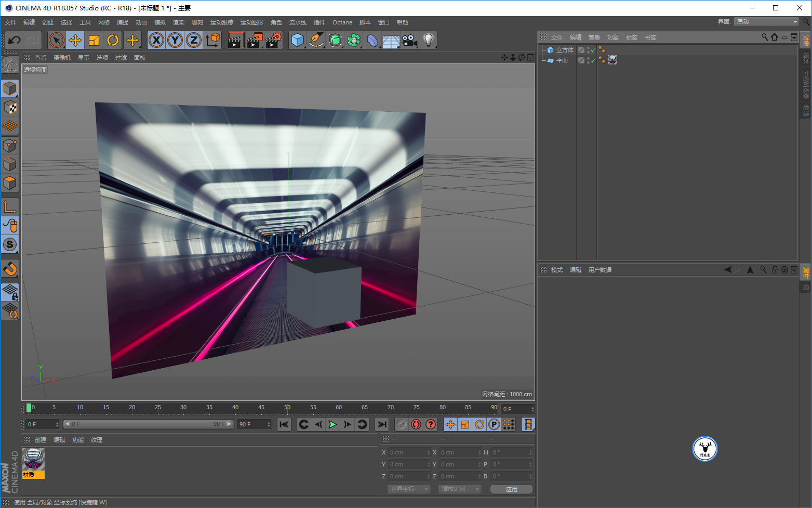Select the Rotate tool in top toolbar

point(113,40)
